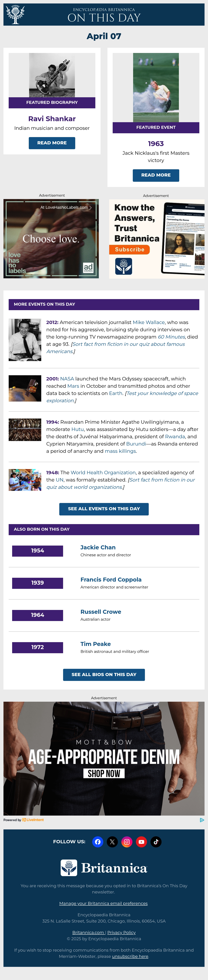Click See All Bios On This Day
Image resolution: width=208 pixels, height=980 pixels.
[x=104, y=675]
